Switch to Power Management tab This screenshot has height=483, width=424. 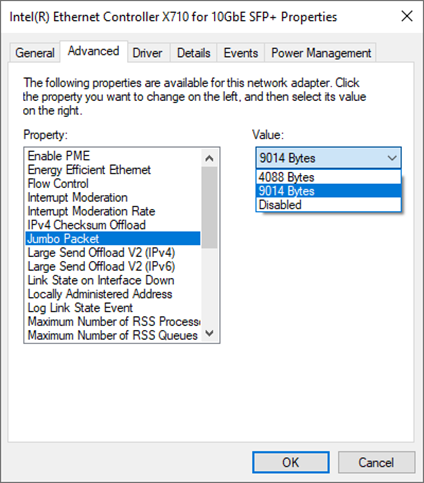[321, 53]
